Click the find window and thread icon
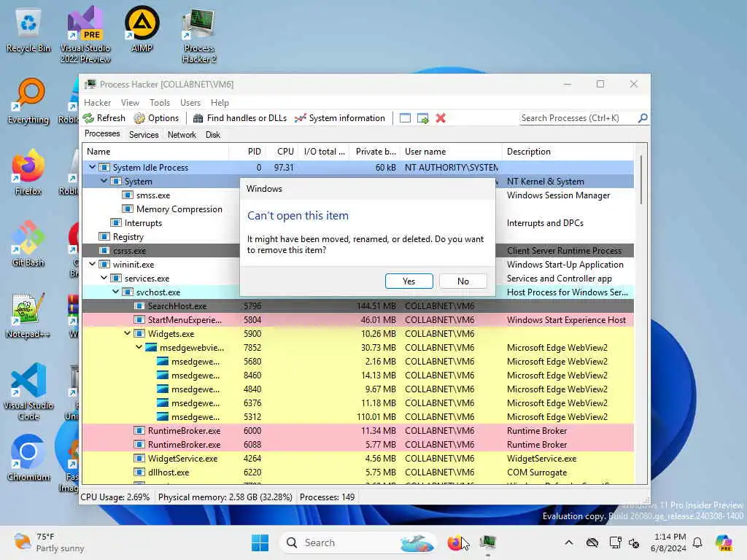Image resolution: width=747 pixels, height=560 pixels. [422, 118]
